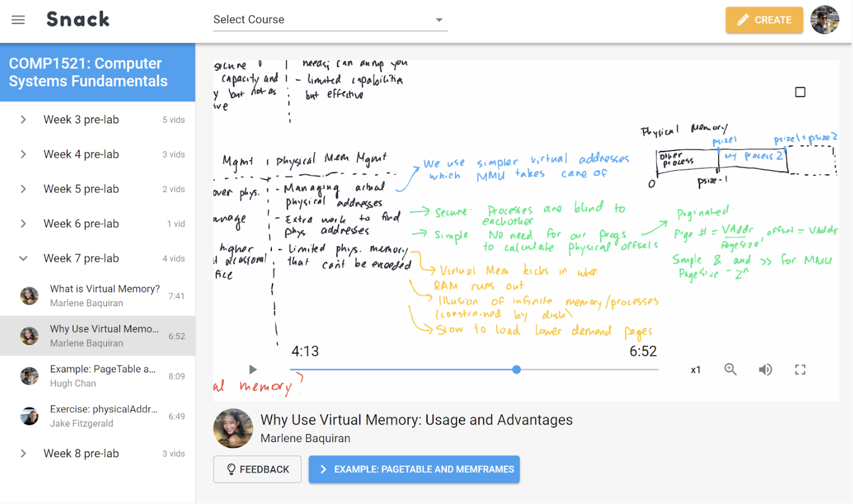Image resolution: width=853 pixels, height=504 pixels.
Task: Give FEEDBACK on this video
Action: pyautogui.click(x=257, y=469)
